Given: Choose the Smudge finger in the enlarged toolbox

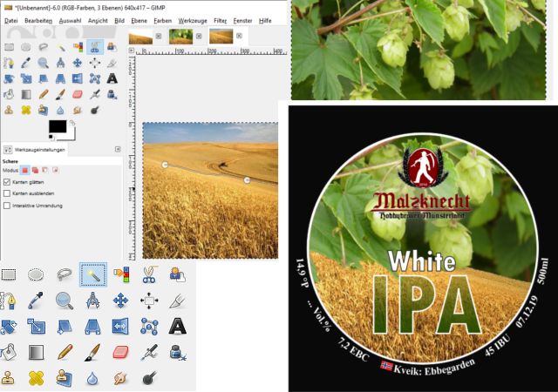Looking at the screenshot, I should coord(120,378).
